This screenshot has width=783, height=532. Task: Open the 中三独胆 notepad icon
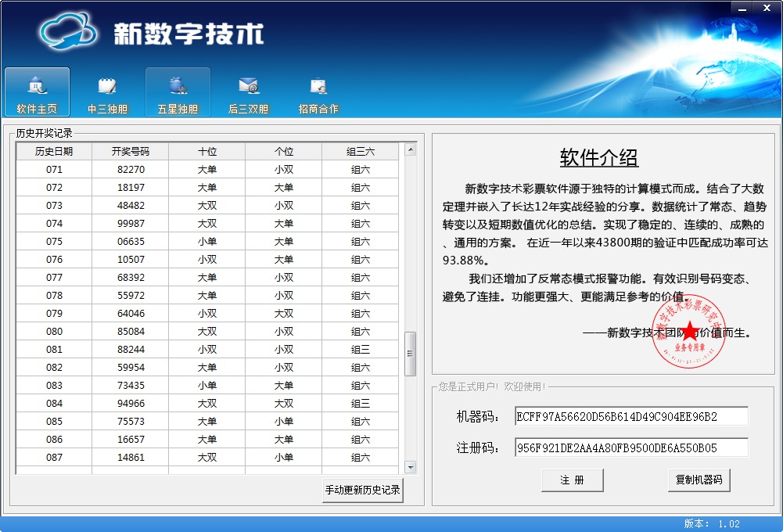pyautogui.click(x=107, y=85)
